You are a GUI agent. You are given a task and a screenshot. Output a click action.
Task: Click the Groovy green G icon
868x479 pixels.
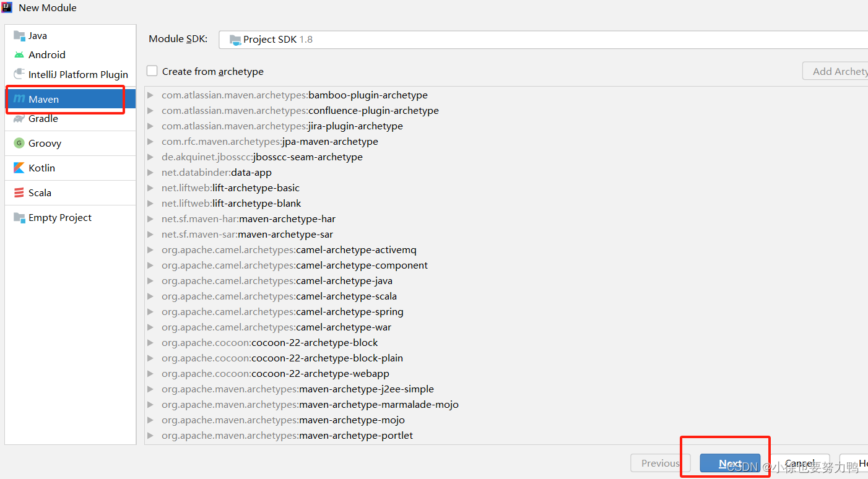(19, 143)
